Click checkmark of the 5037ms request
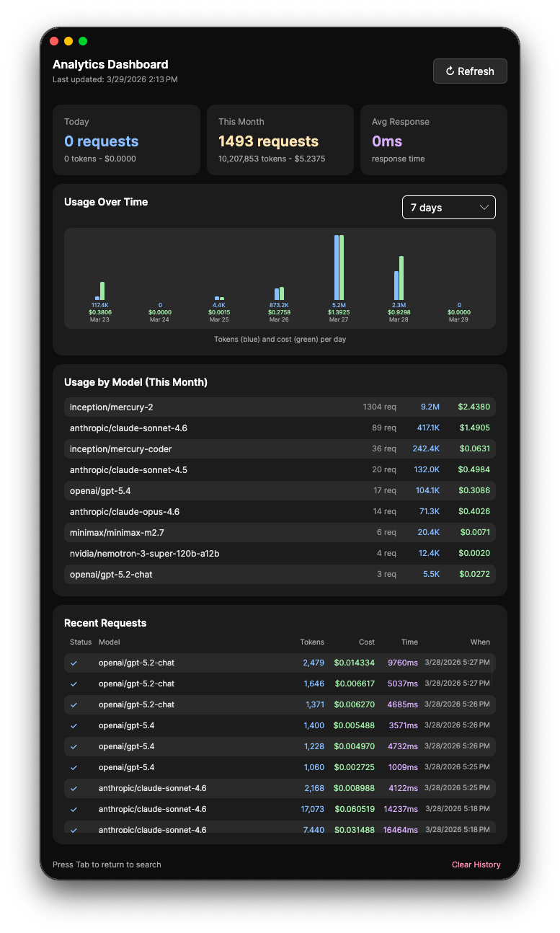The image size is (560, 933). 74,684
